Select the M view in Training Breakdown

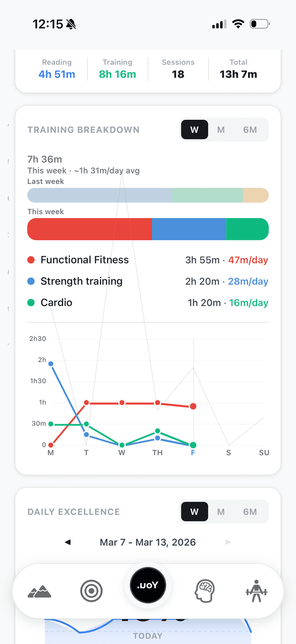221,130
